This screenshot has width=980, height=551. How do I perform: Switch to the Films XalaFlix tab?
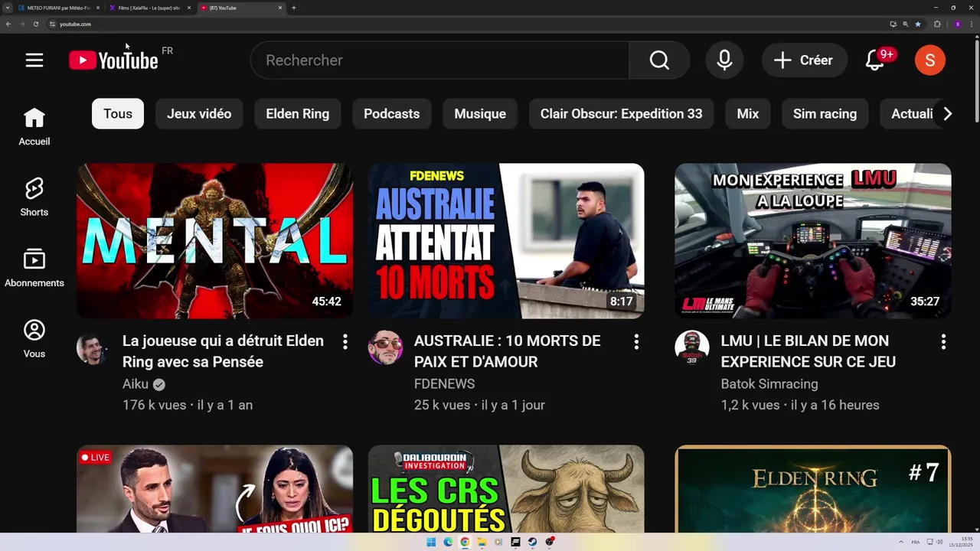point(149,8)
